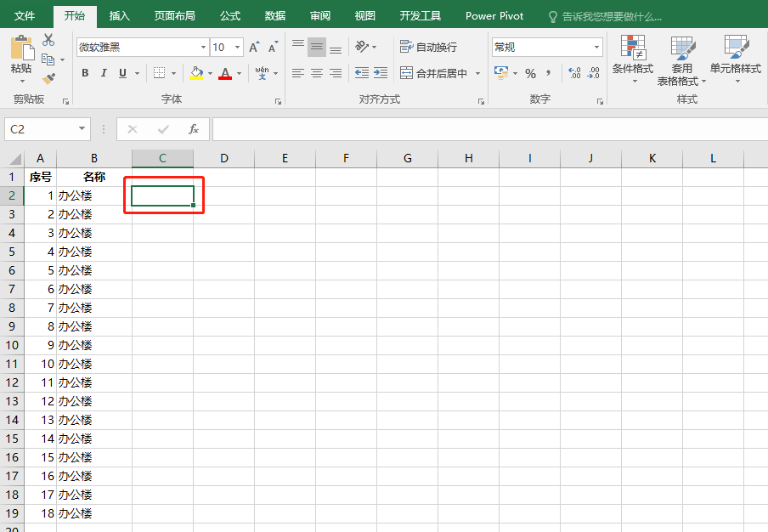768x532 pixels.
Task: Click the Copy icon
Action: [x=48, y=59]
